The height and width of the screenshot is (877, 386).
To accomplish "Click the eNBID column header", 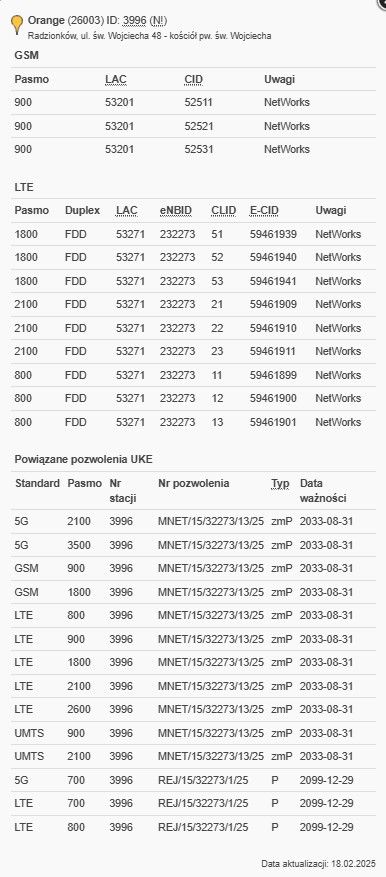I will [176, 210].
